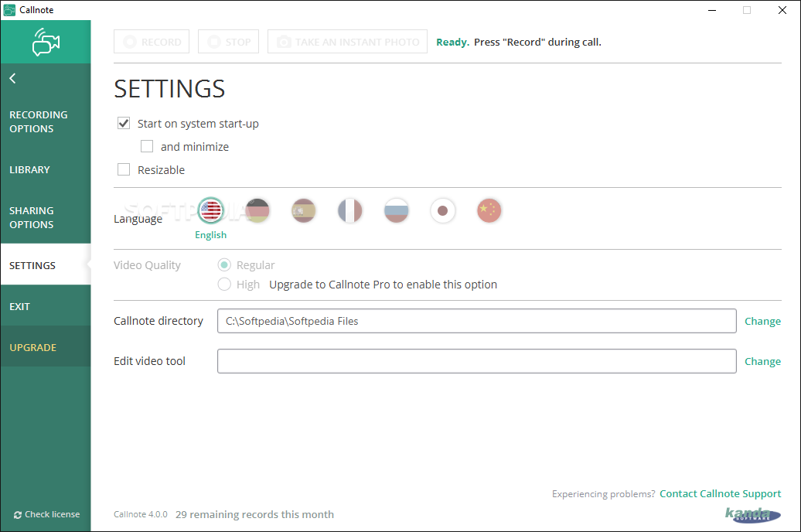Click Take an Instant Photo button
The width and height of the screenshot is (801, 532).
(347, 42)
